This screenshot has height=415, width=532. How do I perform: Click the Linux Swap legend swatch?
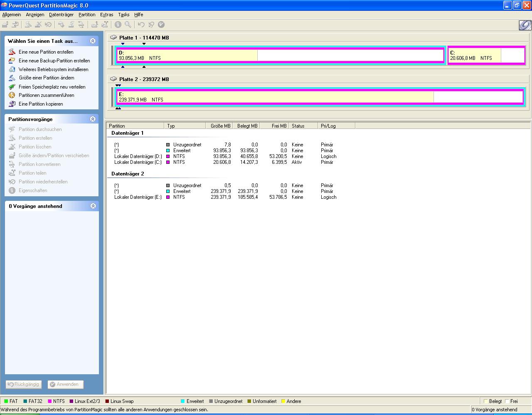pos(107,401)
